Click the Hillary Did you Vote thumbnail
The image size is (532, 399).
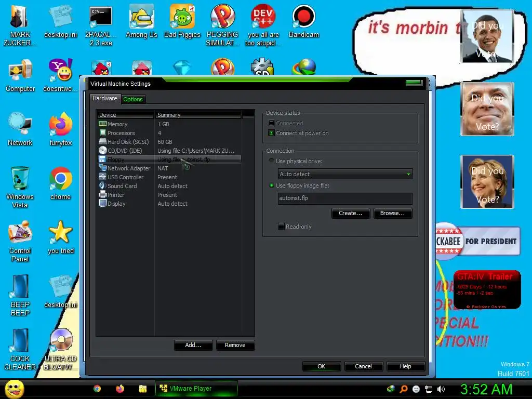487,182
